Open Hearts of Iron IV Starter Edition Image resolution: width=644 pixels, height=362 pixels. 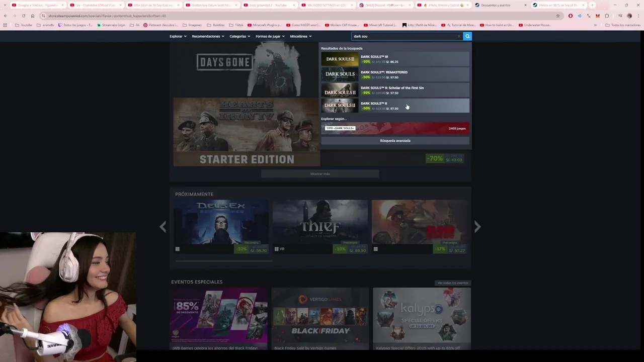point(247,132)
